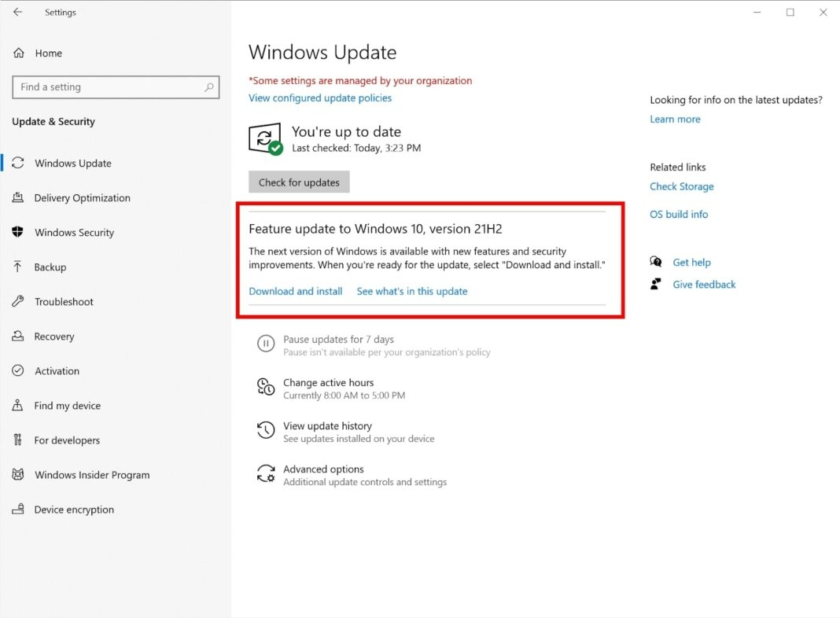
Task: Click View configured update policies
Action: point(319,97)
